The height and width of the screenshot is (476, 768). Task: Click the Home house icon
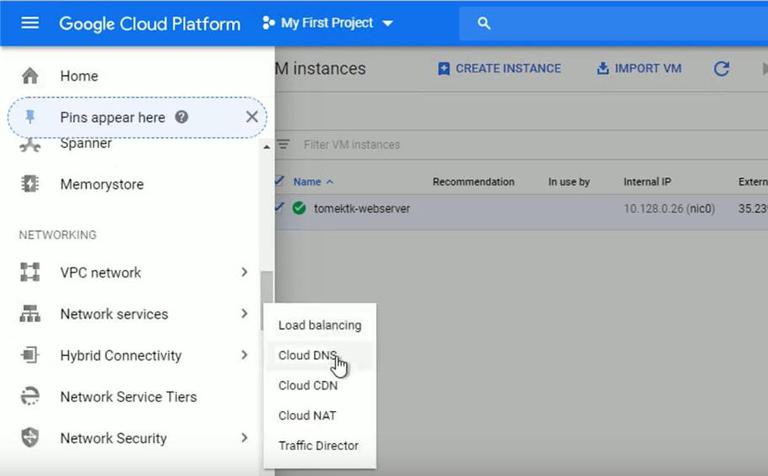(30, 76)
